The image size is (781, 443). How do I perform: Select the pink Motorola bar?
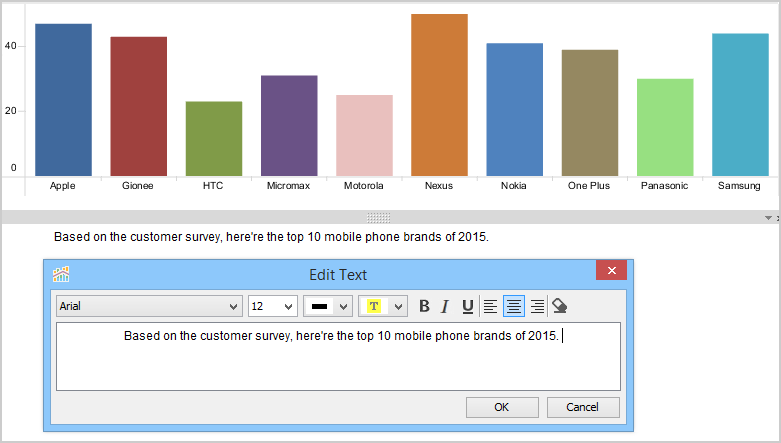tap(364, 136)
